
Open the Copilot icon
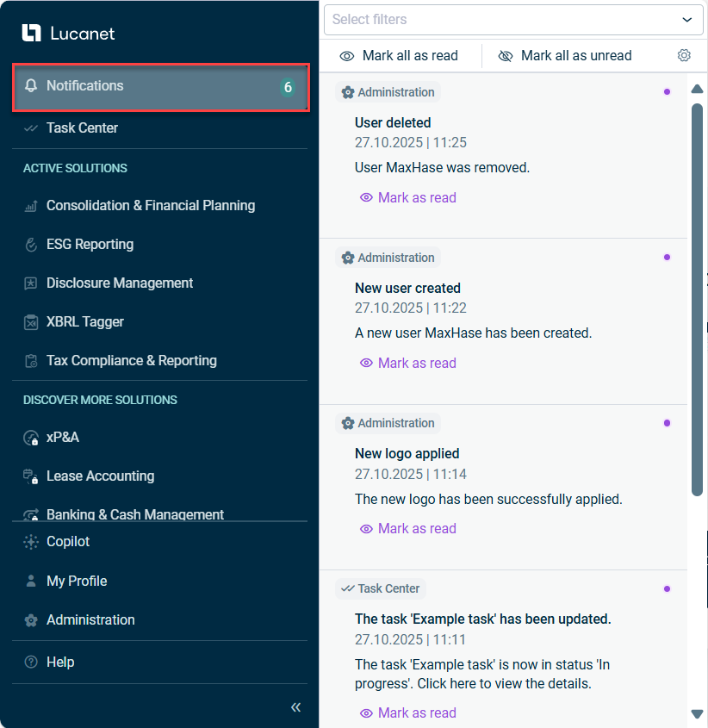[31, 541]
